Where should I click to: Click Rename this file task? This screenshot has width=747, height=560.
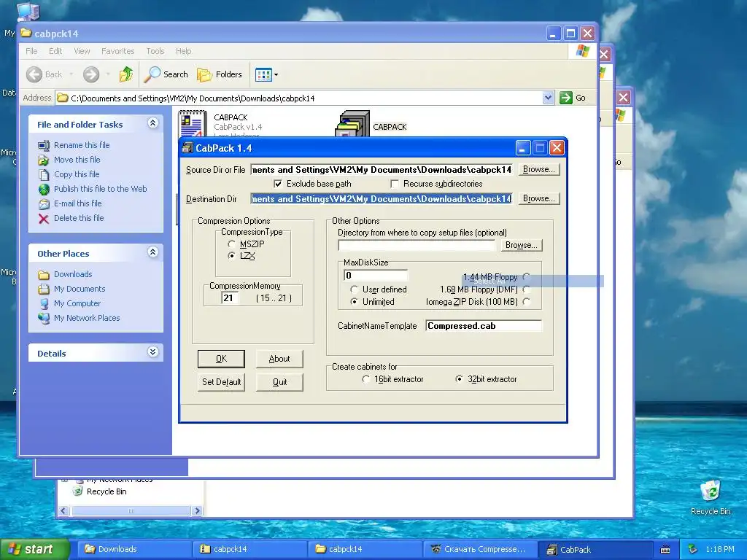82,145
